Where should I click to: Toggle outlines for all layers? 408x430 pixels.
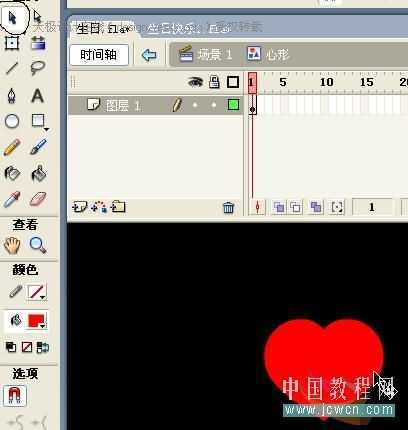point(233,82)
